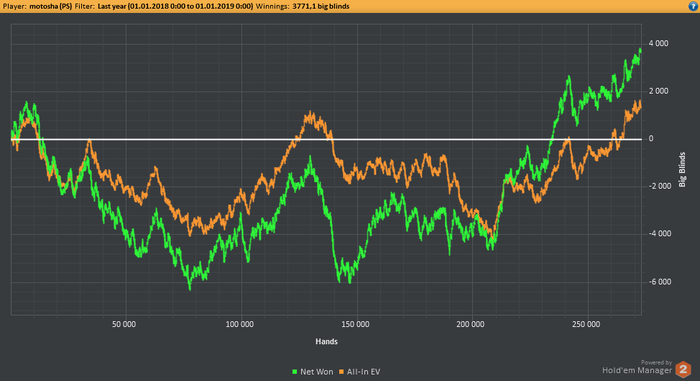Click the '-2 000' y-axis label

[659, 186]
